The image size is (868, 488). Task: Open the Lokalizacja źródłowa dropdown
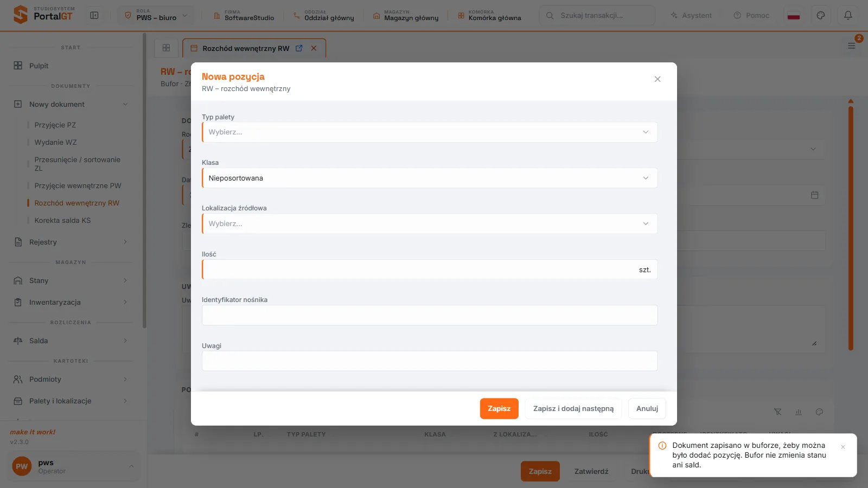(x=430, y=223)
